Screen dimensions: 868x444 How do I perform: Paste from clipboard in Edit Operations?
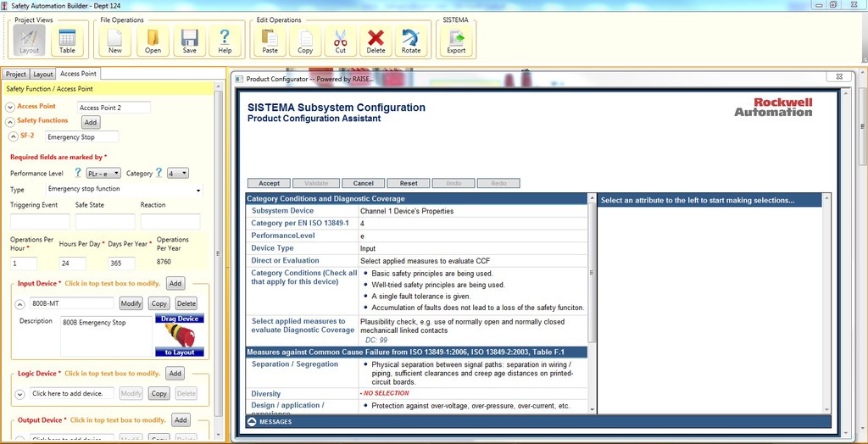click(270, 41)
